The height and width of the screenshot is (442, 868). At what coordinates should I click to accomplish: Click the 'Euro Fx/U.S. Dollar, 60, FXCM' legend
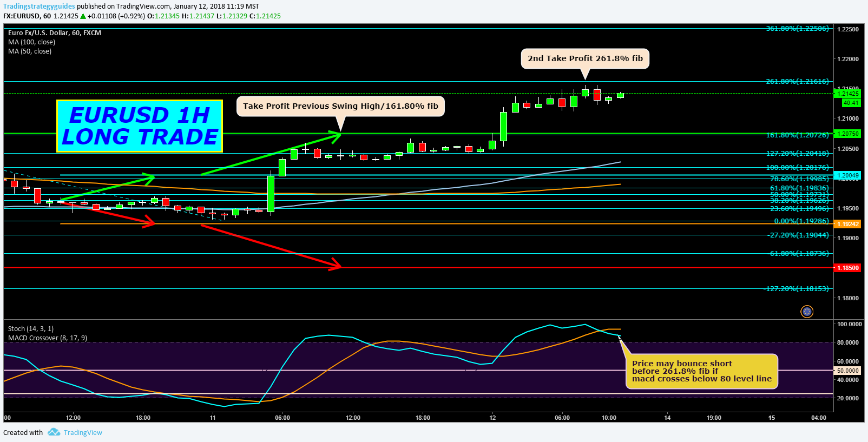[55, 32]
